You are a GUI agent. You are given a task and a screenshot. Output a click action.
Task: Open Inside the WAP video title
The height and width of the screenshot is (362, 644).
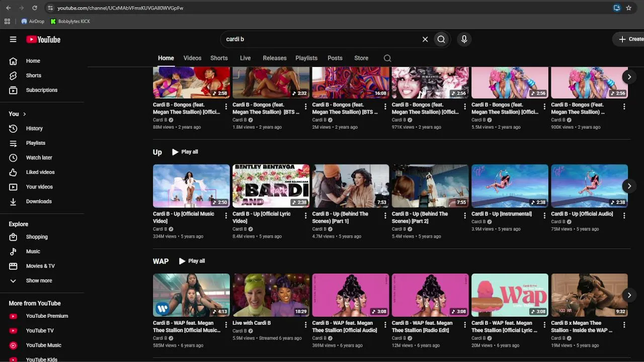[x=582, y=327]
